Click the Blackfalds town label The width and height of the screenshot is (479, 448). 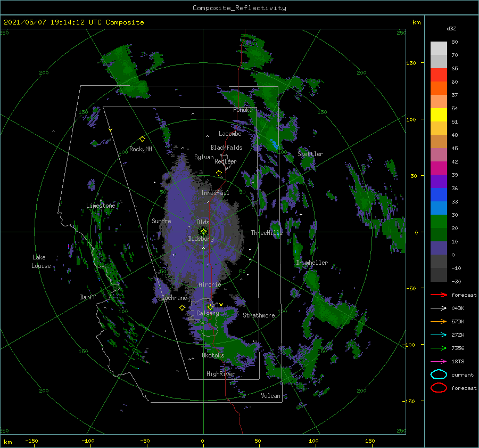pyautogui.click(x=226, y=148)
